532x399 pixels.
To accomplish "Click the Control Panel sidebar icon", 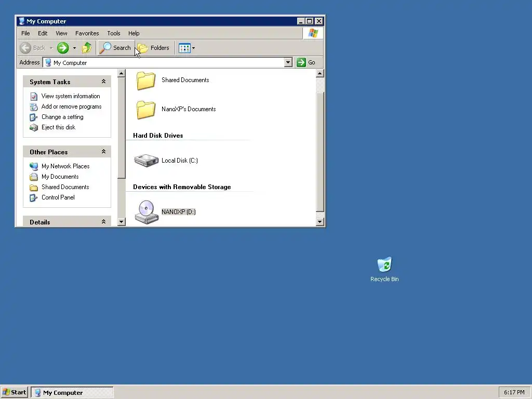I will [34, 197].
